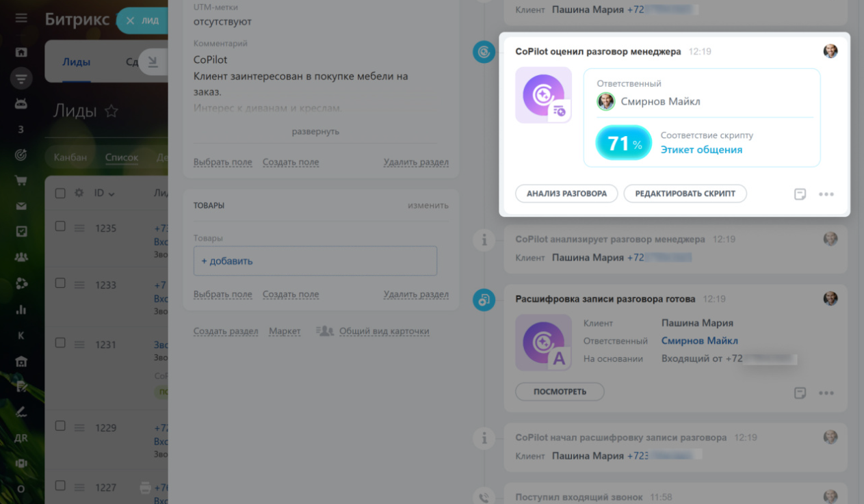Click the РЕДАКТИРОВАТЬ СКРИПТ button
Viewport: 864px width, 504px height.
tap(685, 194)
